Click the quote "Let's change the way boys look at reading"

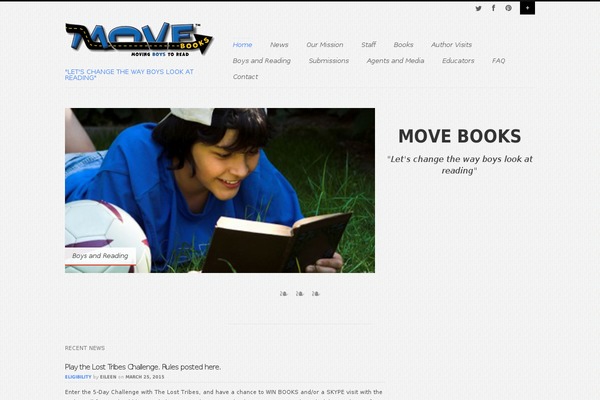point(460,165)
